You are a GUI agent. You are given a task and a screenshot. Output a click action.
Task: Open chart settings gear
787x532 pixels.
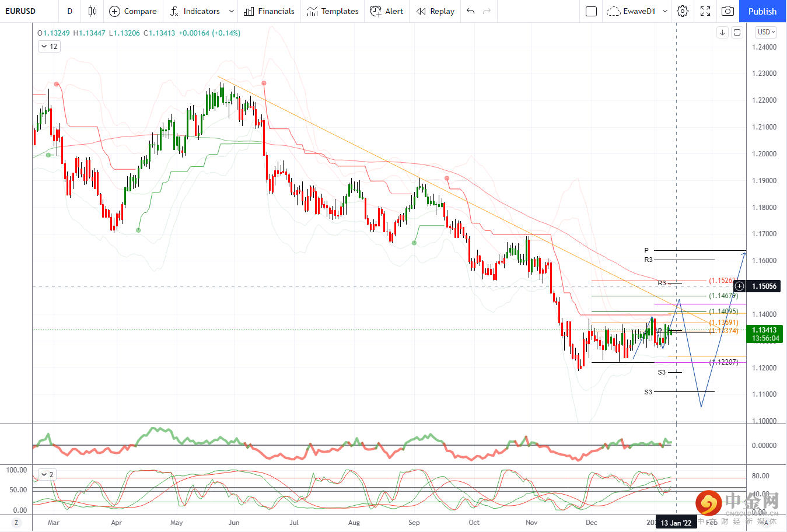pyautogui.click(x=683, y=11)
